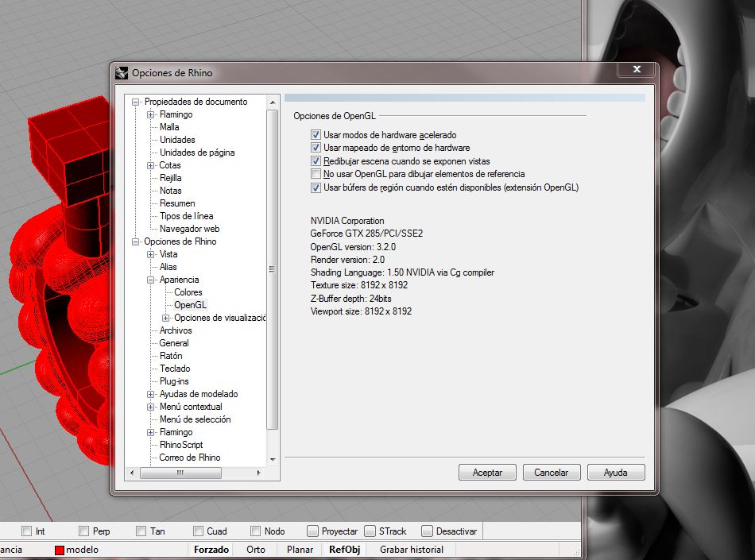Select Unidades in the options tree
The height and width of the screenshot is (560, 755).
click(x=177, y=140)
